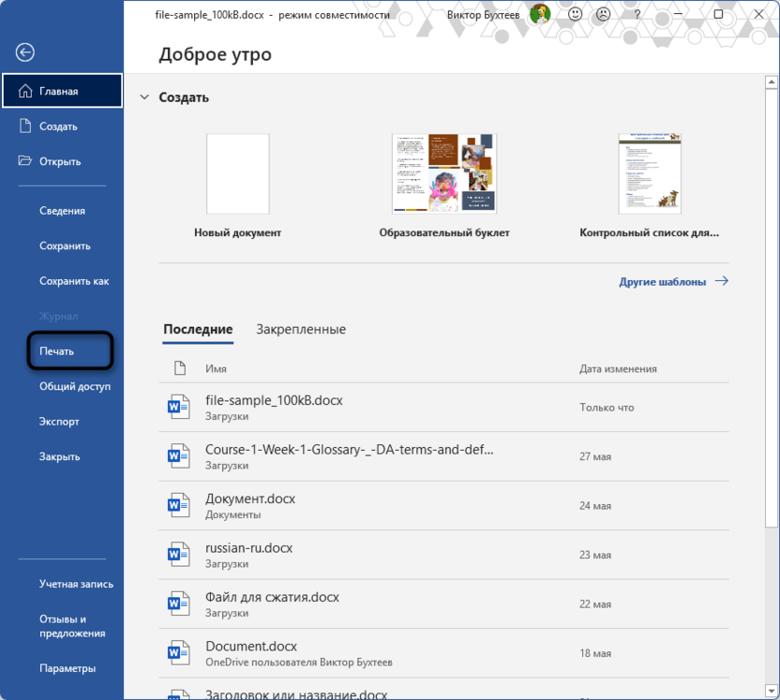
Task: Open the Печать menu item
Action: click(x=56, y=351)
